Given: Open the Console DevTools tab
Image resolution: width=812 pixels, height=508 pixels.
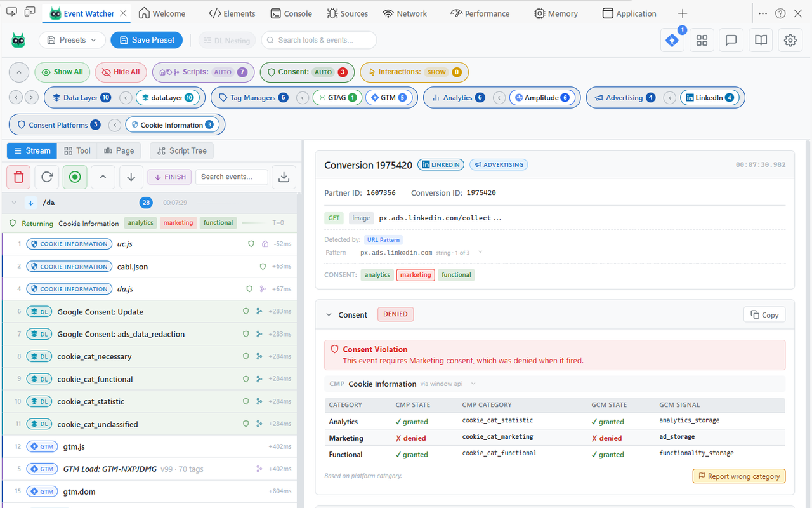Looking at the screenshot, I should pos(291,13).
